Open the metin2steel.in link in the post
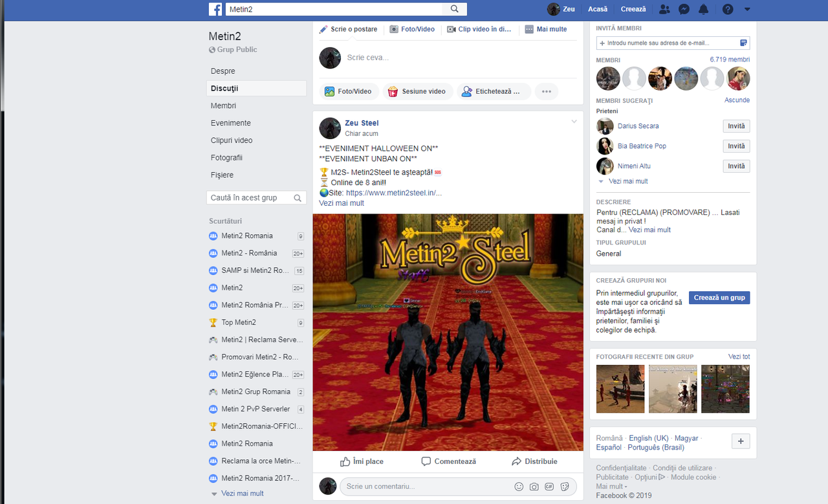The height and width of the screenshot is (504, 828). 393,192
